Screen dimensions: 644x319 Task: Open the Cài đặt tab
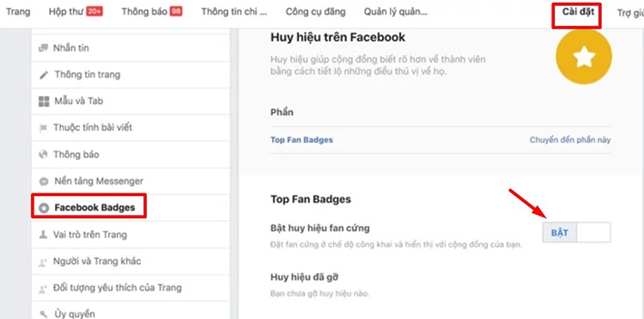pyautogui.click(x=576, y=12)
